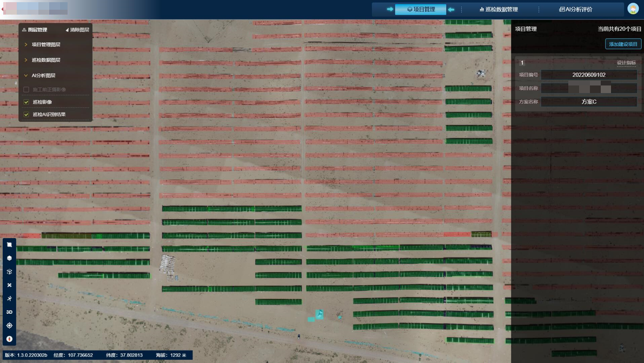The height and width of the screenshot is (363, 644).
Task: Open the AI分析评价 tab
Action: pyautogui.click(x=575, y=9)
